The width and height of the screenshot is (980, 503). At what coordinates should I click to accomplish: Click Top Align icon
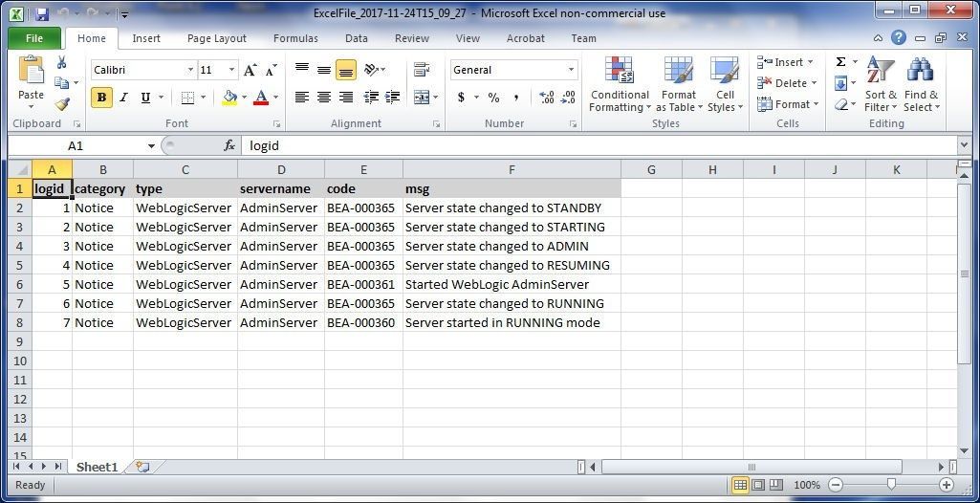point(302,70)
